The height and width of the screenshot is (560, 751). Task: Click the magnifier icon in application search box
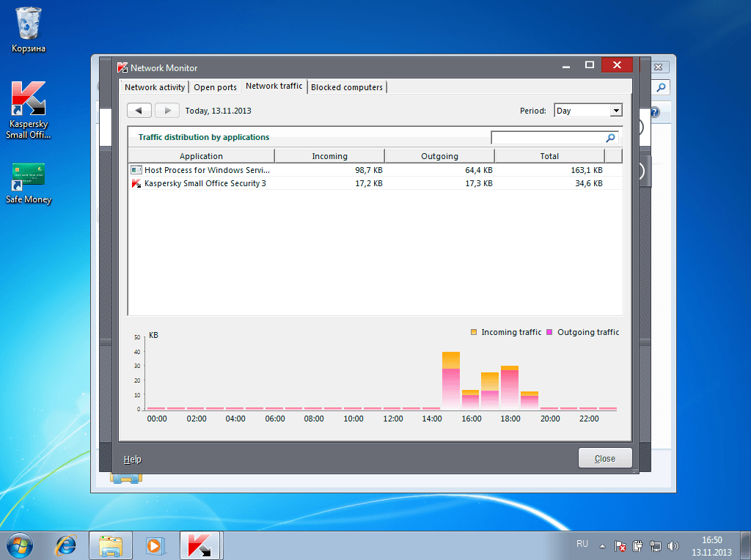[x=610, y=138]
